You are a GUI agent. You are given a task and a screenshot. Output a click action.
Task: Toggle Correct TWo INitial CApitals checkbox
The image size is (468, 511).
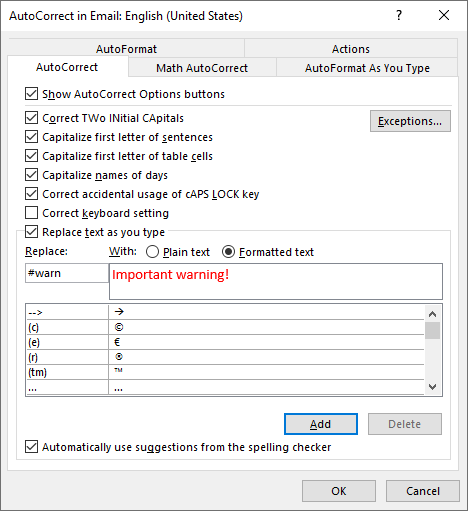32,118
